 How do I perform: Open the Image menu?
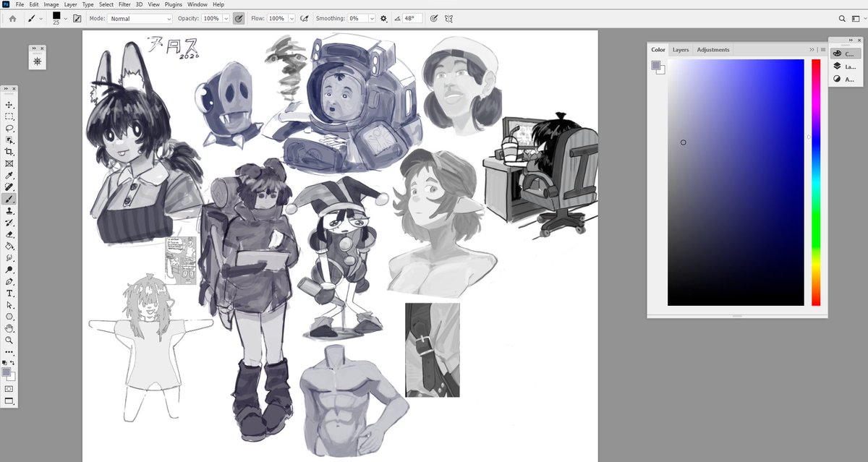coord(51,4)
